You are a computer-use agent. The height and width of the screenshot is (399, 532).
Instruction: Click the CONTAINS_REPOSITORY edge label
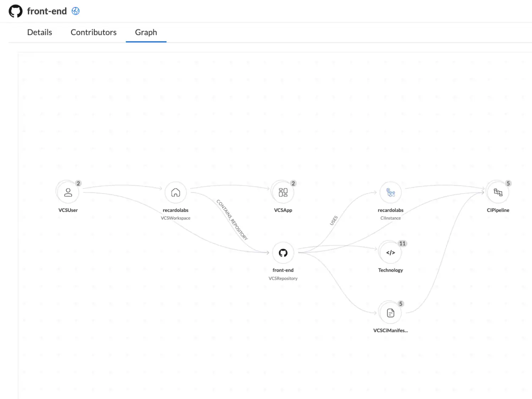[x=232, y=220]
